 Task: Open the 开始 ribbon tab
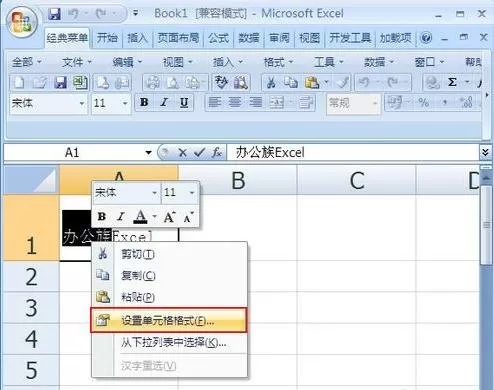107,38
